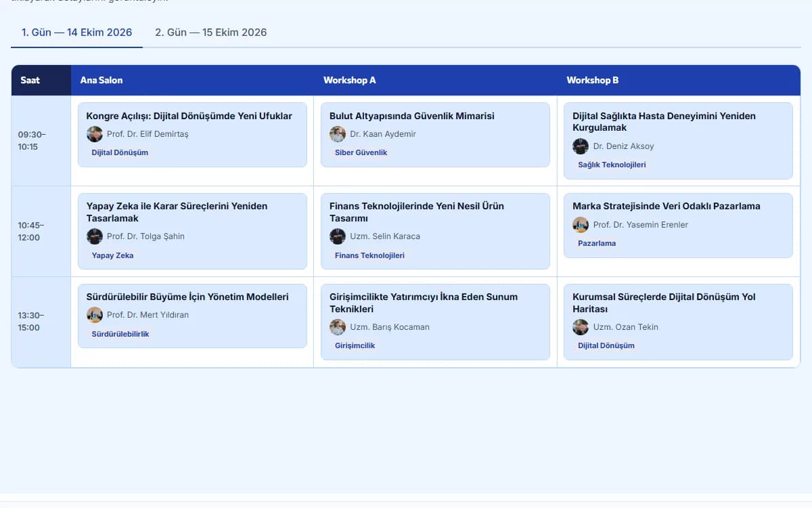Viewport: 812px width, 508px height.
Task: Click Prof. Dr. Elif Demirtaş avatar
Action: pyautogui.click(x=95, y=134)
